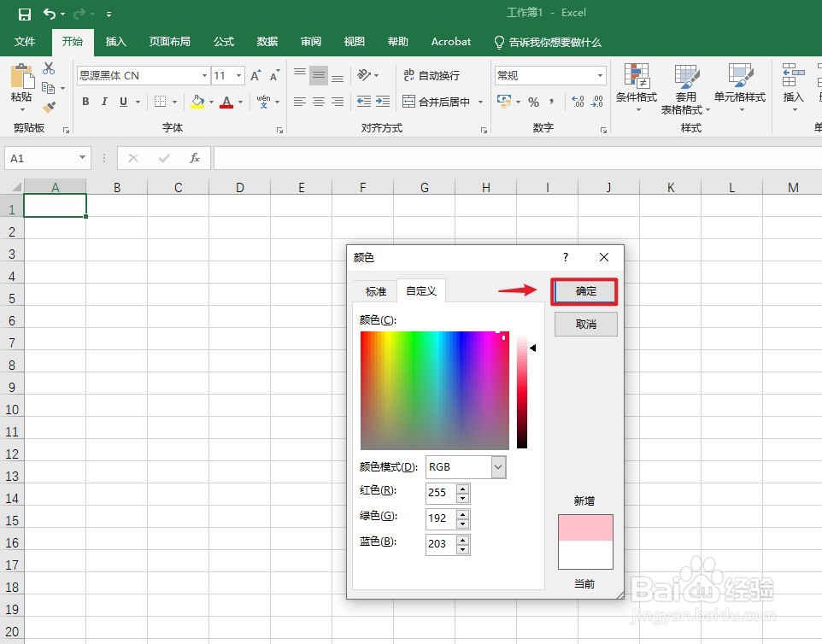Screen dimensions: 822x644
Task: Click the 红色(R) value field
Action: [442, 493]
